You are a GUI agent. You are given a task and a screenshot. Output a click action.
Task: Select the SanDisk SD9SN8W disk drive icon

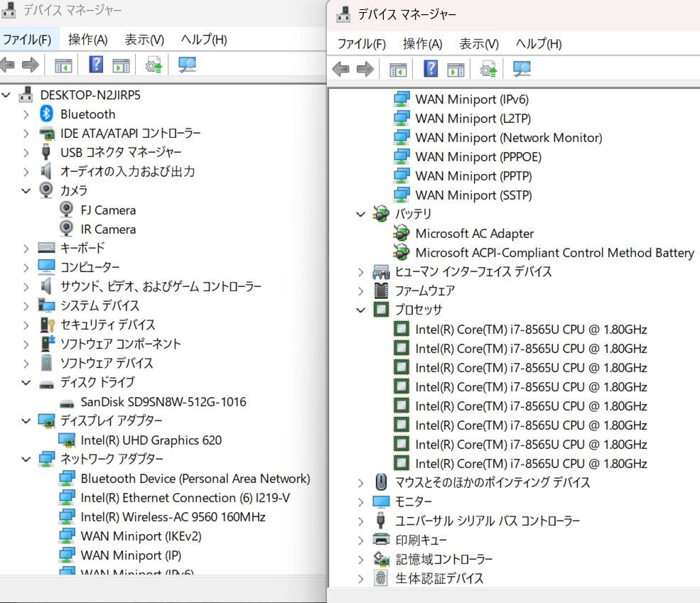coord(65,401)
